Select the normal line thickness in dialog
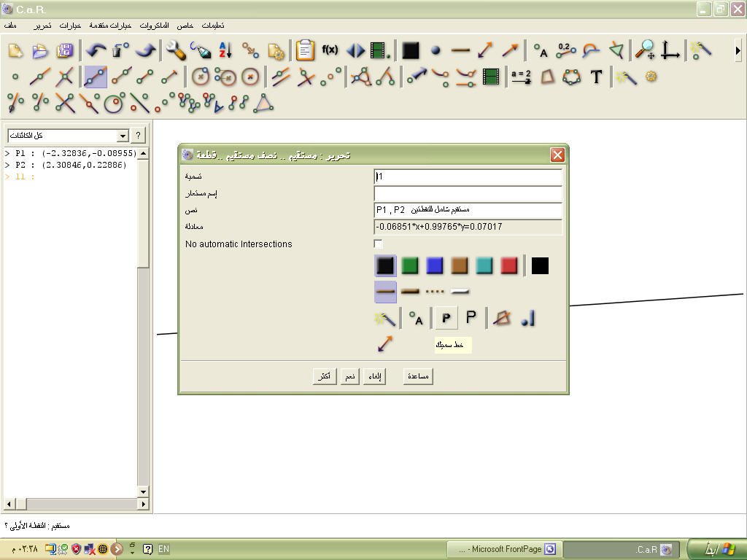The image size is (747, 560). (x=385, y=292)
